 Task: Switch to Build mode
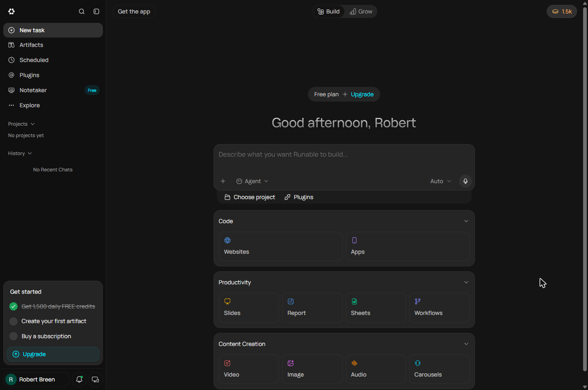[x=329, y=11]
